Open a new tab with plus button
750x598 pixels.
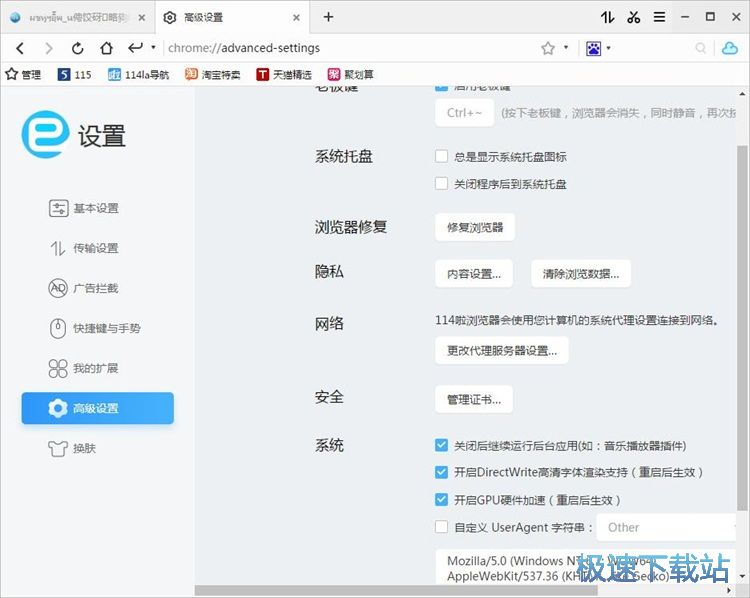point(328,17)
